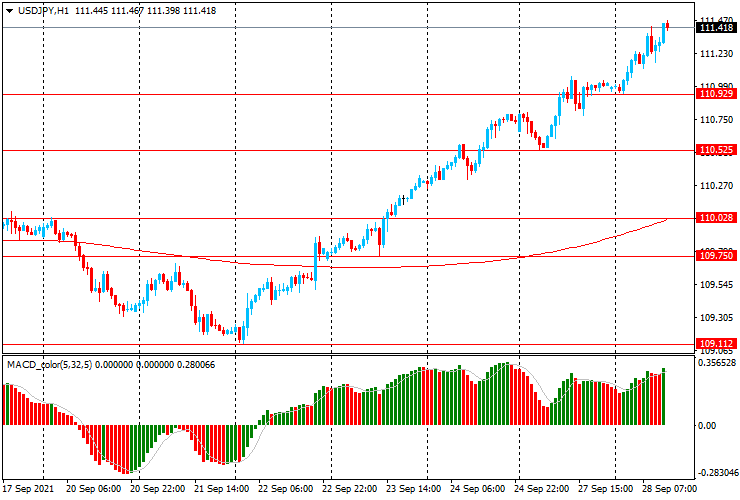Click the 17 Sep 2021 time axis label
The width and height of the screenshot is (740, 500).
(x=28, y=489)
